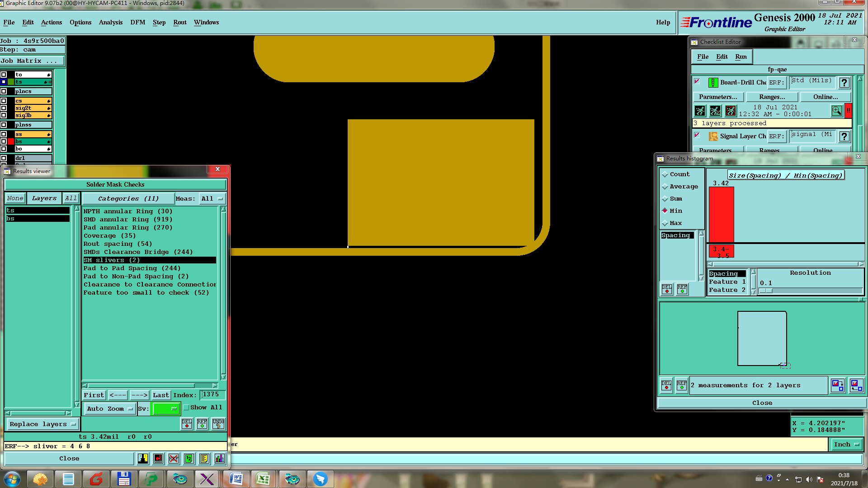Click the Excel icon in Windows taskbar
The width and height of the screenshot is (868, 488).
coord(263,479)
